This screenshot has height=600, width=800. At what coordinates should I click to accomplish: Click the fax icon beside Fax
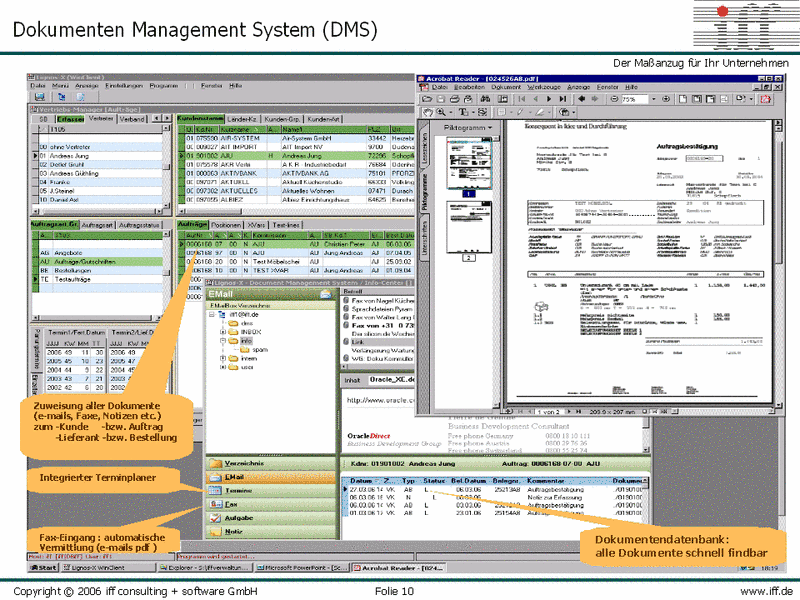click(x=216, y=504)
